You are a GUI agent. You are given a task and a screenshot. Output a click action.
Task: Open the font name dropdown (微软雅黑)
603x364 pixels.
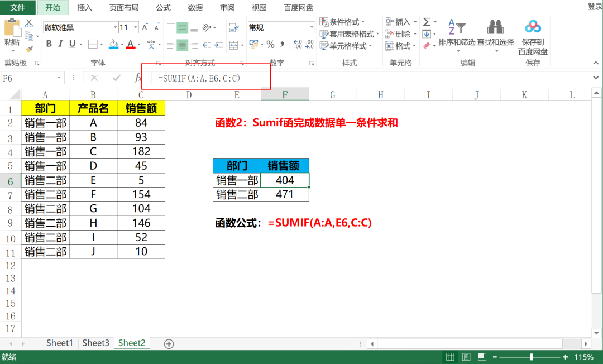pyautogui.click(x=115, y=27)
